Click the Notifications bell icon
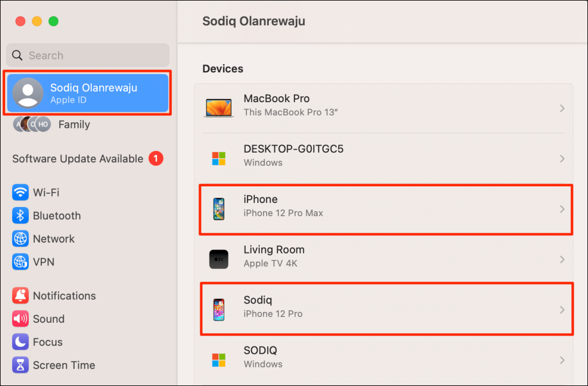The image size is (588, 386). coord(20,296)
